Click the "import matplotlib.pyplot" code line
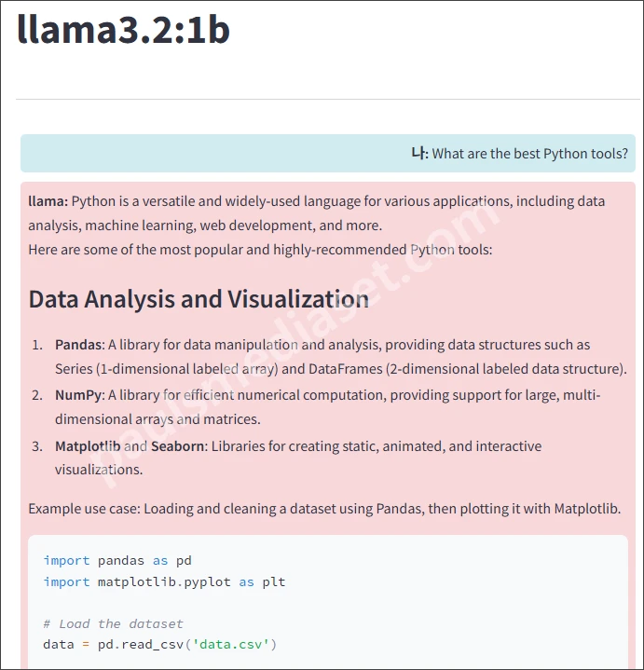 [x=164, y=582]
